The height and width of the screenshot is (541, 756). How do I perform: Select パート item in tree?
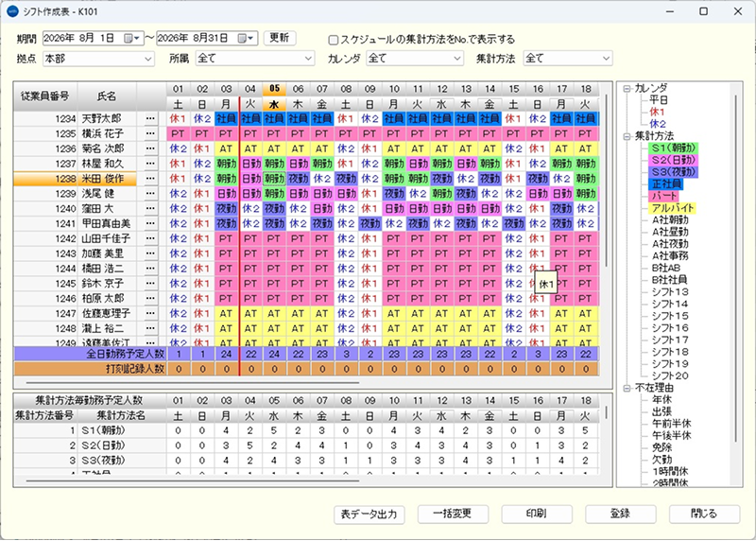[x=664, y=197]
